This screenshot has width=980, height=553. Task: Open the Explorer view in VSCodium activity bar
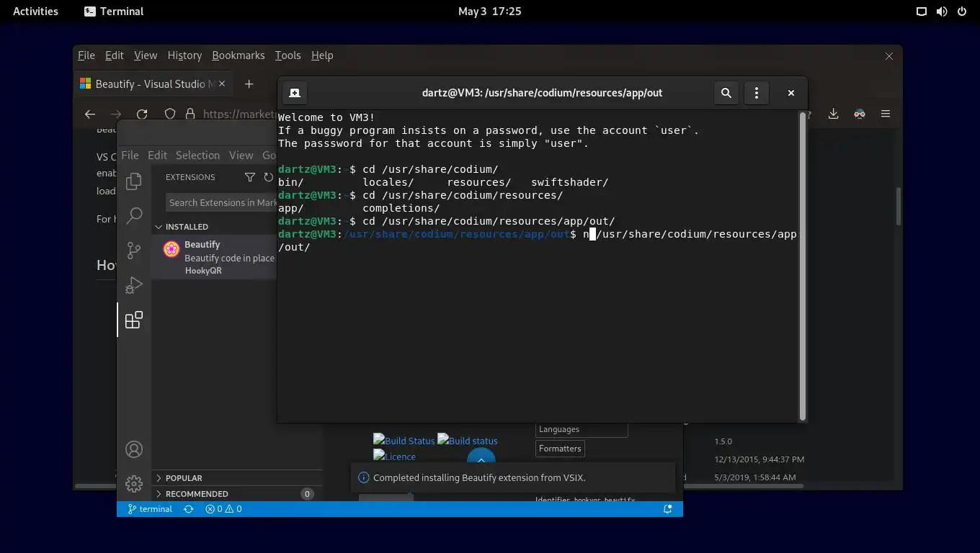133,181
